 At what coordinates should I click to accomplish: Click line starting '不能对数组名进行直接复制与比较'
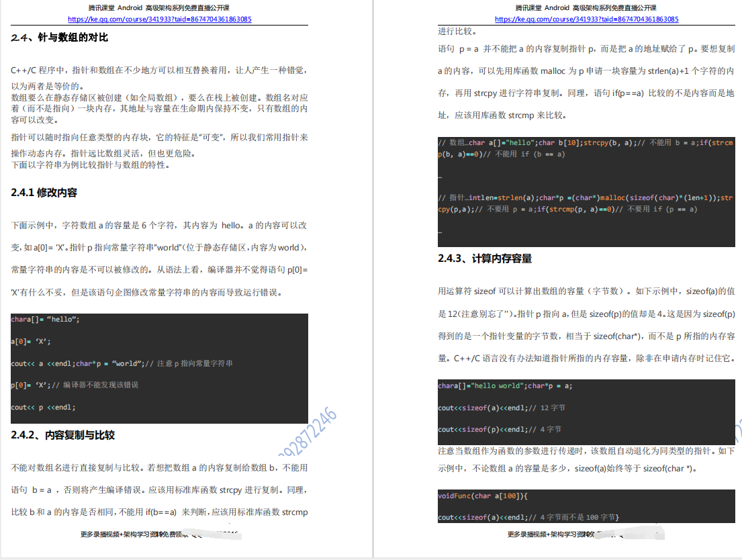tap(159, 468)
